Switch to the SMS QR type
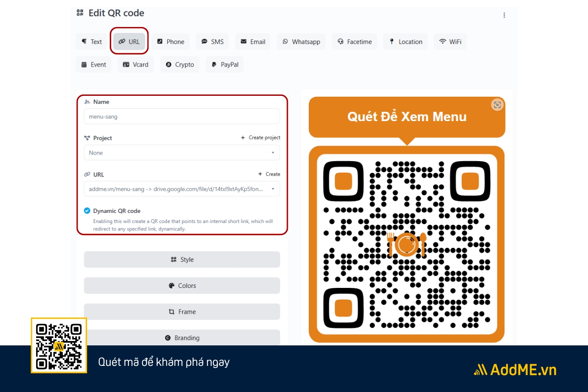Viewport: 588px width, 392px height. tap(213, 42)
